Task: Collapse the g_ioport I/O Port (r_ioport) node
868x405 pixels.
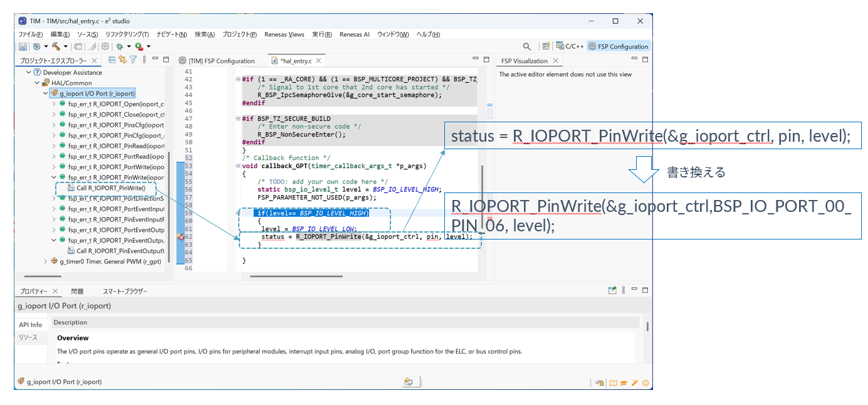Action: [44, 93]
